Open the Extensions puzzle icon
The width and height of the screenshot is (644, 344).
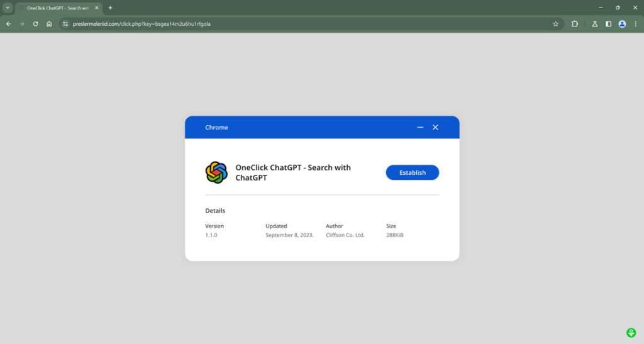pos(575,24)
